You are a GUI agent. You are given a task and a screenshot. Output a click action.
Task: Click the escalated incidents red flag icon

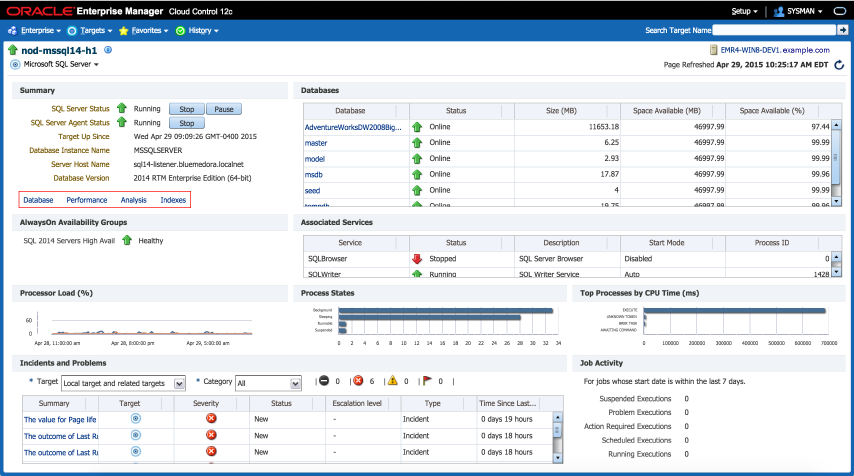click(x=427, y=381)
